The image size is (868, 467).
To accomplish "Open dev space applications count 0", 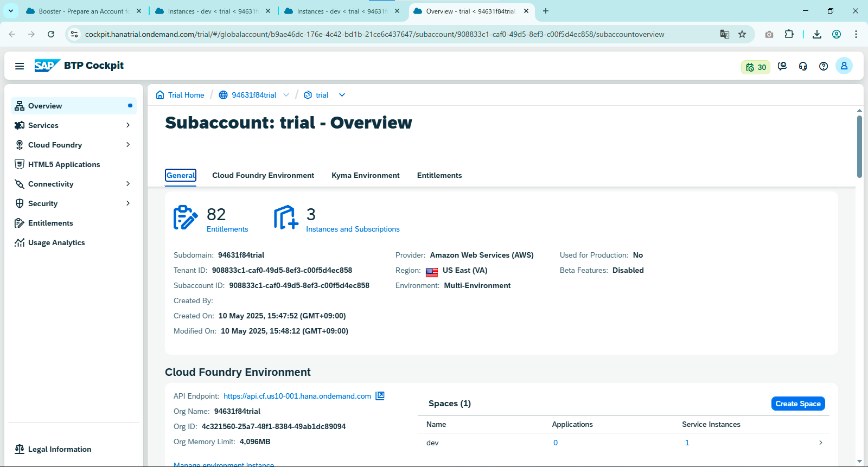I will tap(556, 443).
